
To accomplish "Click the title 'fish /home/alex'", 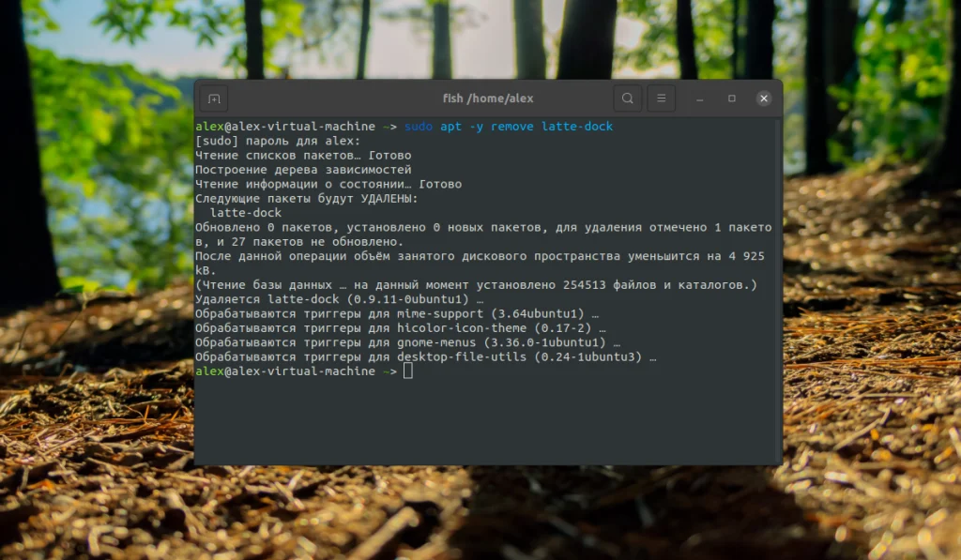I will [x=487, y=97].
